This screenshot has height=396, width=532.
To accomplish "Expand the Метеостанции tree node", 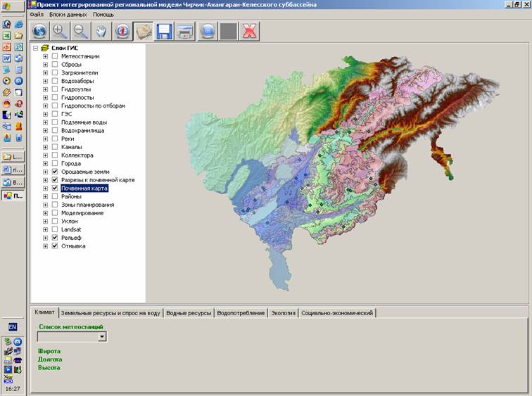I will point(46,56).
